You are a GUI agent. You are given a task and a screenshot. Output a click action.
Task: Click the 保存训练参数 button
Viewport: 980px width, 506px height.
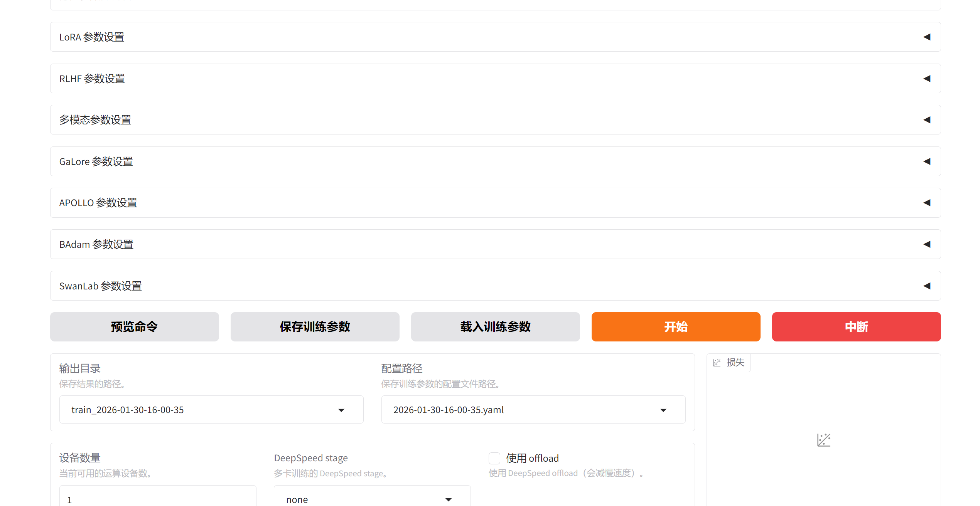[315, 327]
